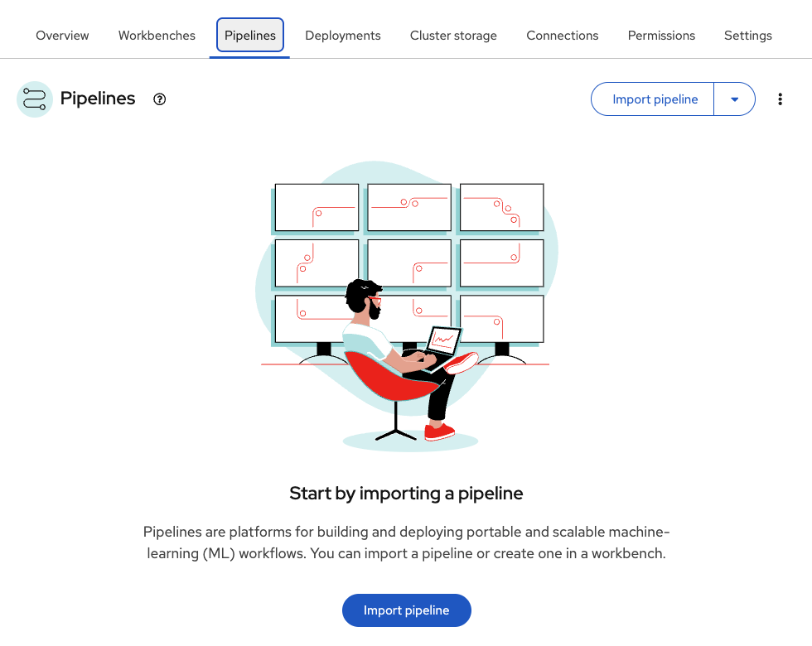Click the Pipelines page title text
812x646 pixels.
tap(98, 99)
